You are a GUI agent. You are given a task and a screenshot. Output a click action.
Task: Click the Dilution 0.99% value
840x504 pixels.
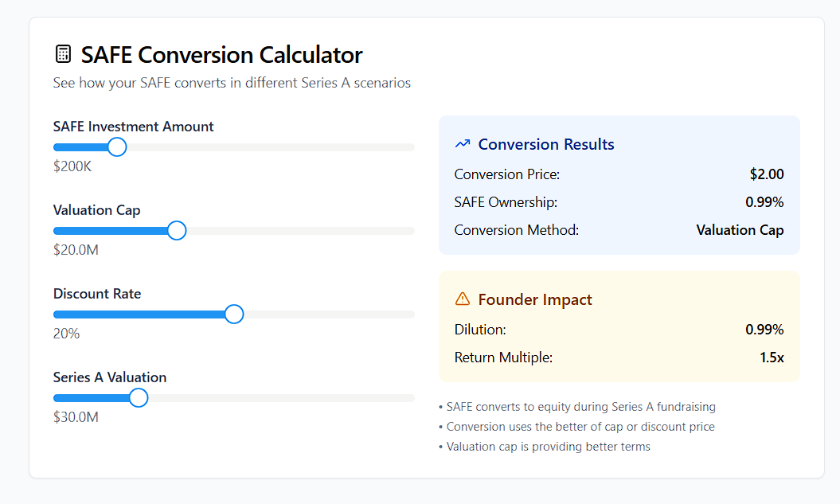[764, 330]
